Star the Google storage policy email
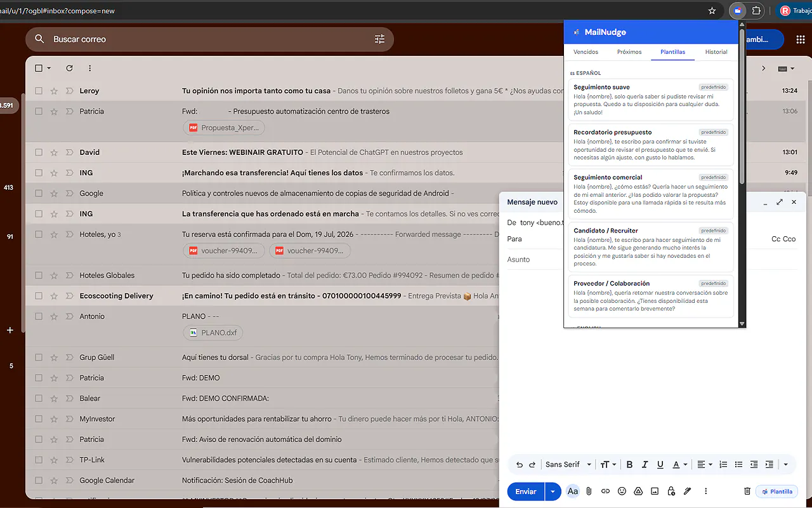 [54, 193]
